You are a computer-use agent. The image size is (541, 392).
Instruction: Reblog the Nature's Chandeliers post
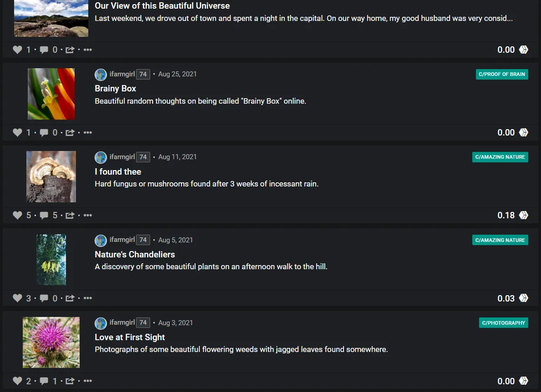70,298
